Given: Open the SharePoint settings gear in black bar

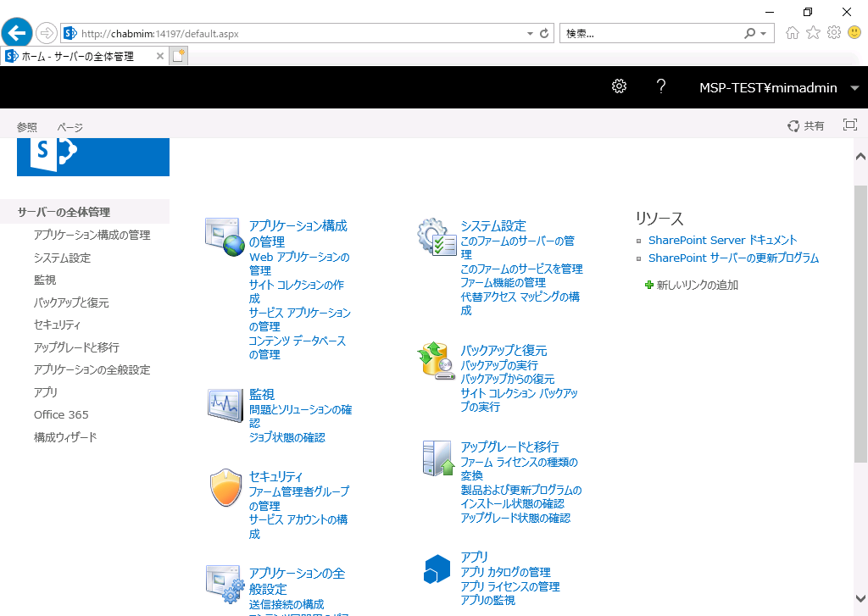Looking at the screenshot, I should point(619,86).
